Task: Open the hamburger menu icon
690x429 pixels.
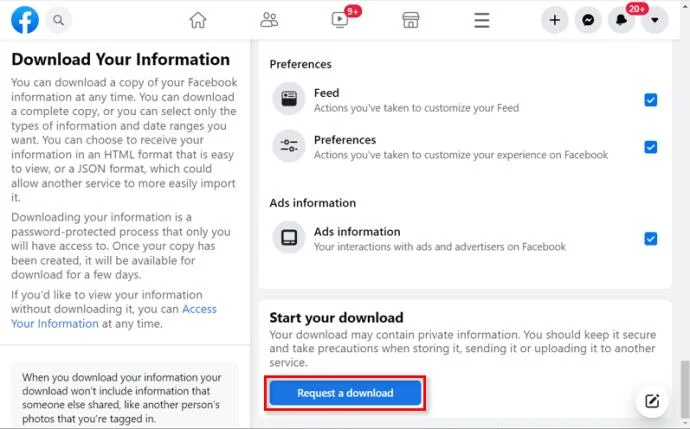Action: pyautogui.click(x=482, y=20)
